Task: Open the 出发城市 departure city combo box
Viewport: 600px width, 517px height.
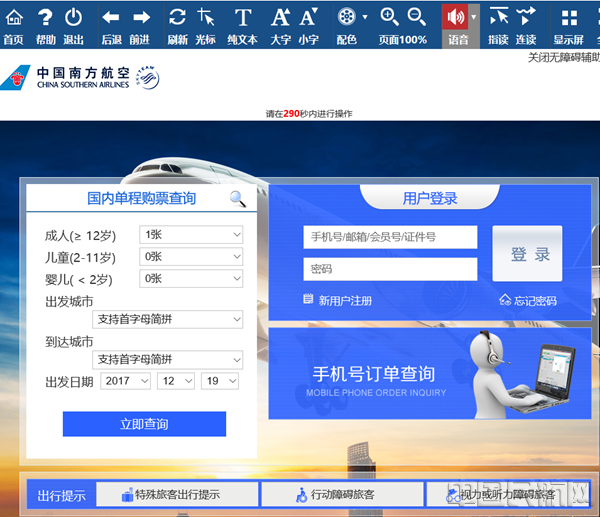Action: [168, 319]
